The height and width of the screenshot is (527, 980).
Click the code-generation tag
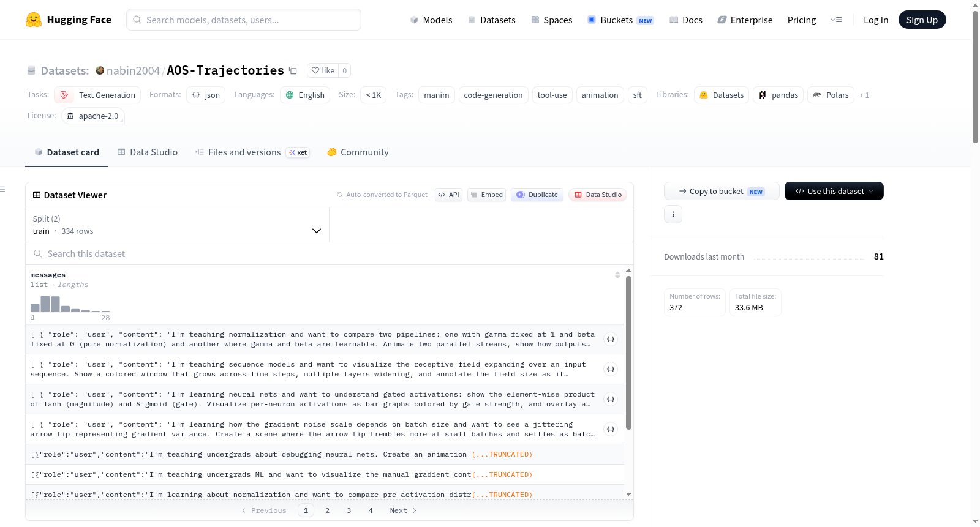(494, 95)
